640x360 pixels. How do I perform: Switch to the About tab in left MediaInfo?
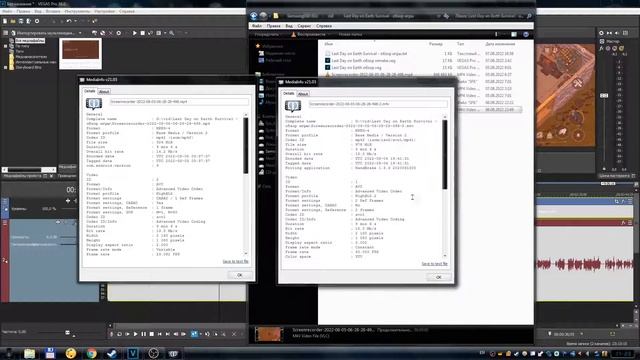click(x=104, y=91)
